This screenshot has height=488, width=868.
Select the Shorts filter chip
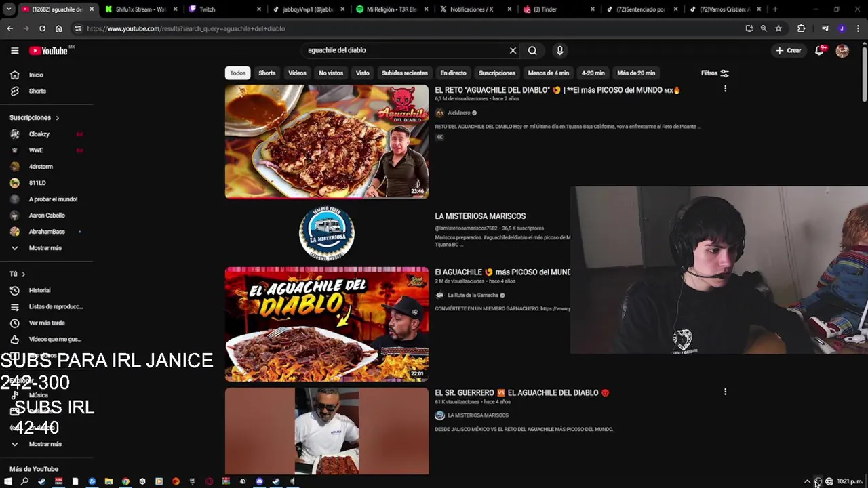(x=267, y=73)
